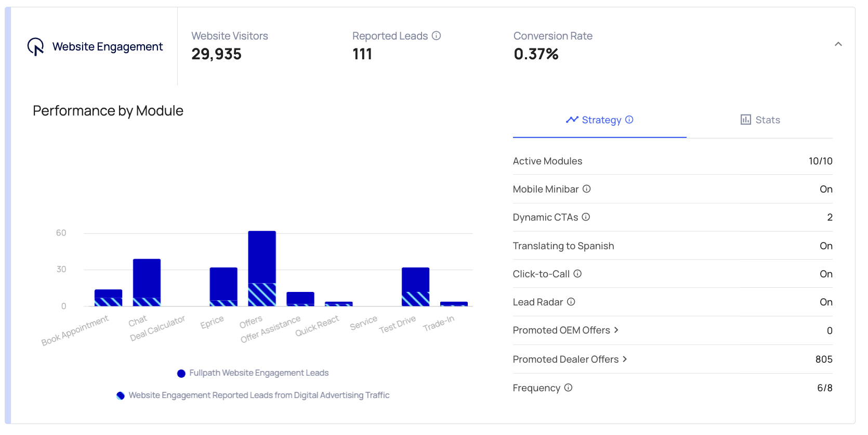The height and width of the screenshot is (435, 868).
Task: Click the Frequency info icon
Action: click(569, 388)
